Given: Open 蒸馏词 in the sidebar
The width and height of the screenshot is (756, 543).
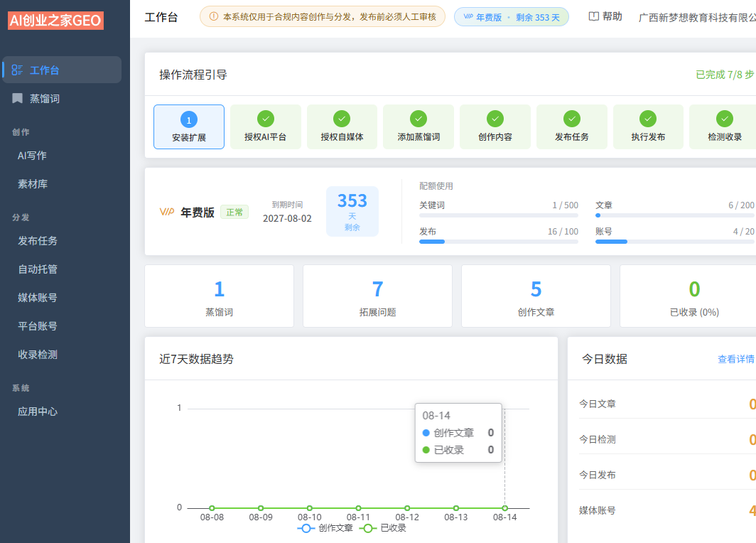Looking at the screenshot, I should click(62, 98).
